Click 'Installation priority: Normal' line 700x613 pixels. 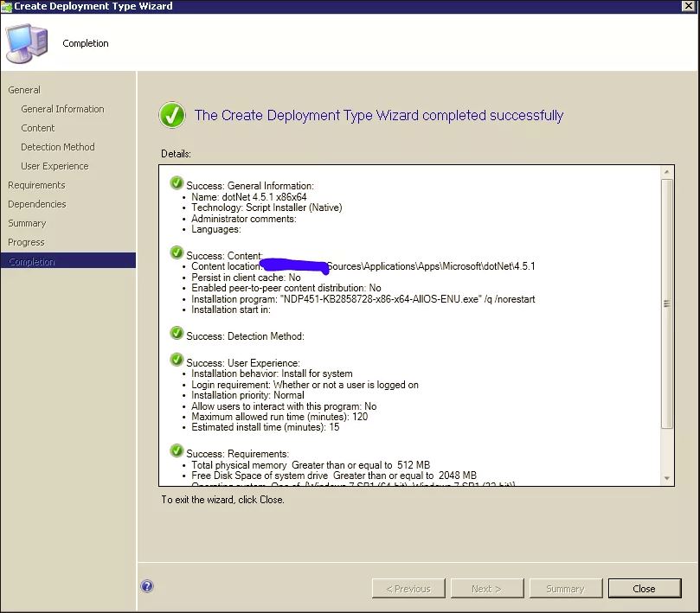coord(247,395)
